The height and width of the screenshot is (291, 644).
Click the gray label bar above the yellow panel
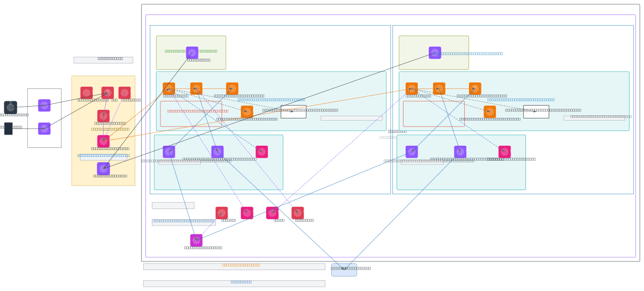click(103, 60)
